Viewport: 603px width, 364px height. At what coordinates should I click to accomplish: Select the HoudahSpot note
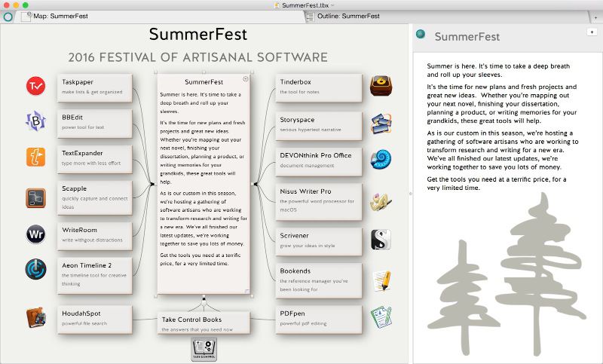coord(94,318)
